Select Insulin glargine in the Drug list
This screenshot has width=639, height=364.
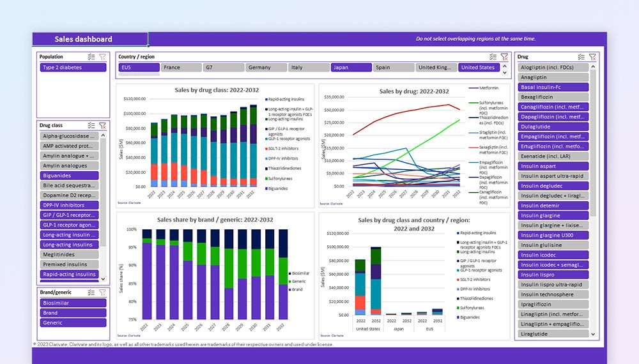[x=551, y=216]
